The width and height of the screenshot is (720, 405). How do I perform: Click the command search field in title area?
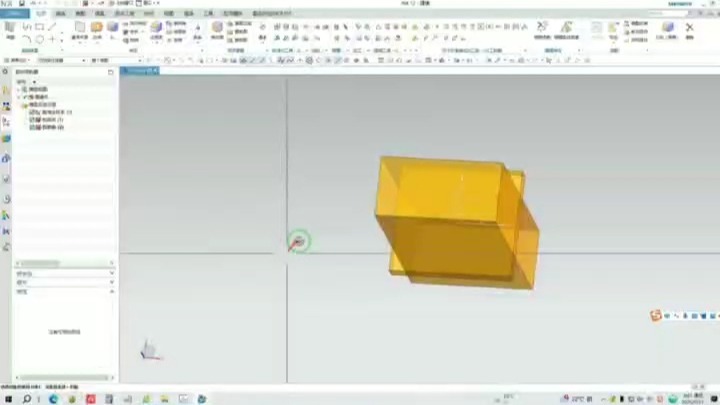point(668,13)
